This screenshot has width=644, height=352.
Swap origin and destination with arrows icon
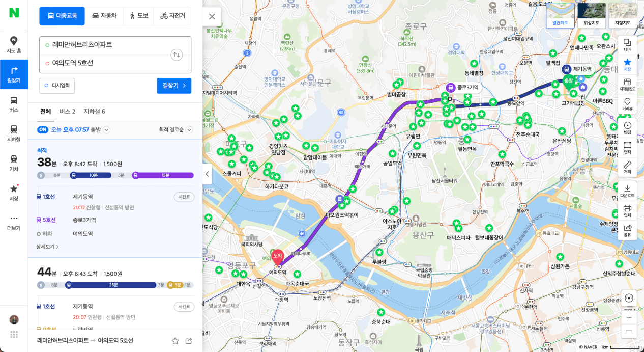point(177,55)
